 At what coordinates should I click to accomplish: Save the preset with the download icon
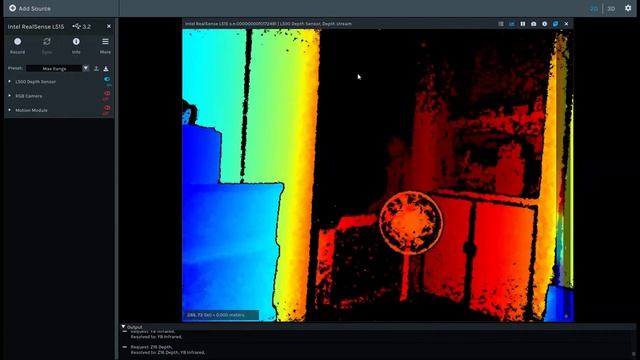(106, 69)
